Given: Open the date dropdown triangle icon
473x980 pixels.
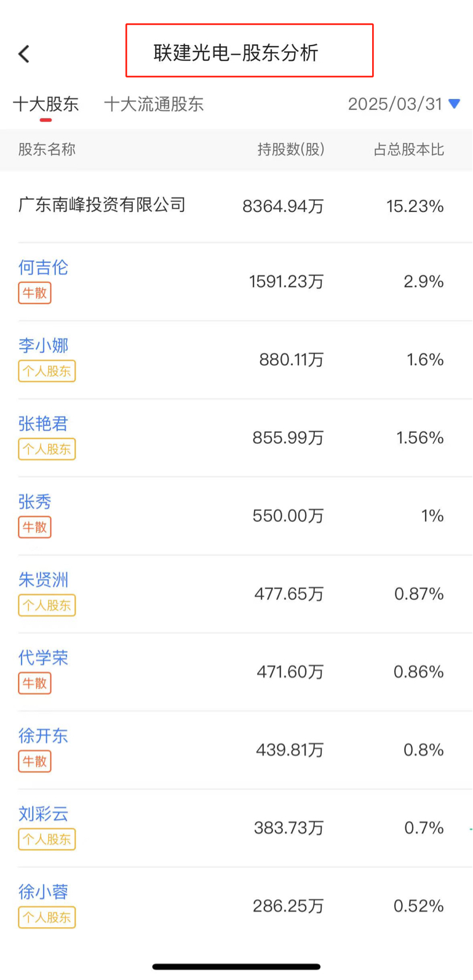Looking at the screenshot, I should point(455,104).
